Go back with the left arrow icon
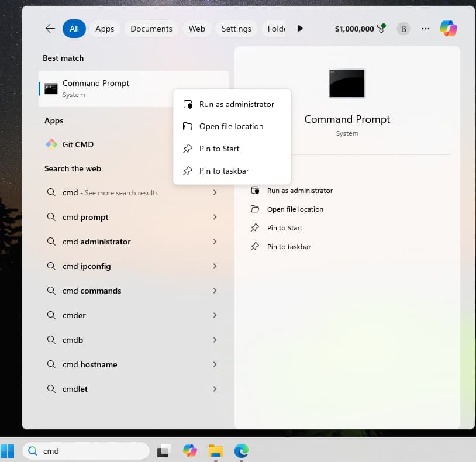This screenshot has width=476, height=462. point(50,29)
